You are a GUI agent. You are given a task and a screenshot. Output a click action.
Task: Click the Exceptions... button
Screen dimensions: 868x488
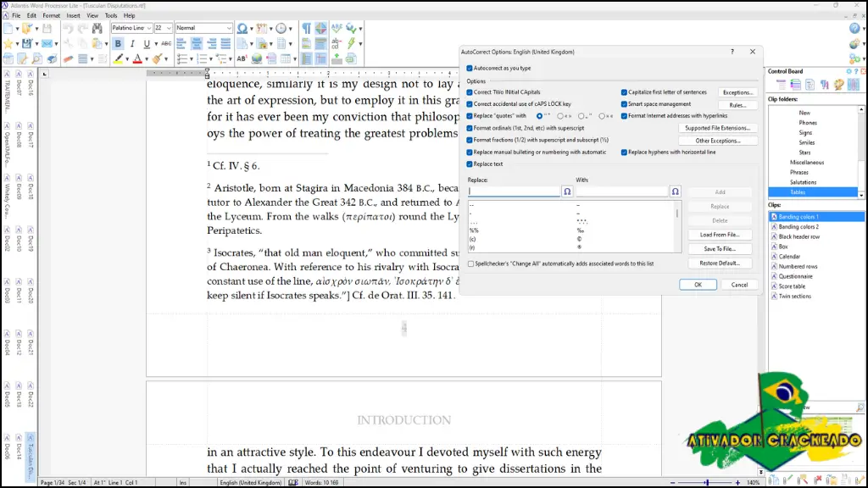737,92
